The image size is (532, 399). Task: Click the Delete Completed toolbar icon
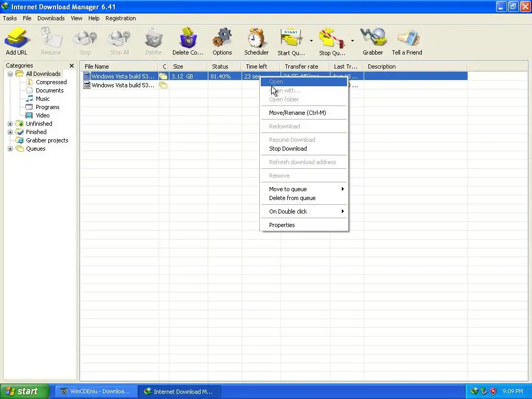pyautogui.click(x=188, y=42)
